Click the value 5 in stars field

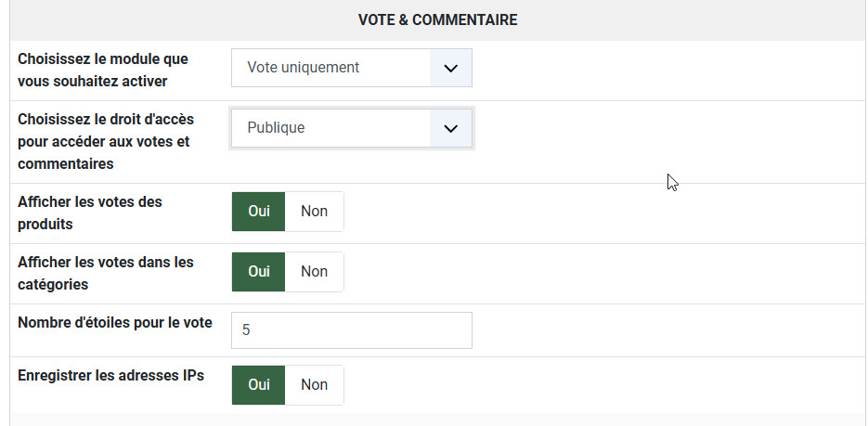tap(246, 330)
